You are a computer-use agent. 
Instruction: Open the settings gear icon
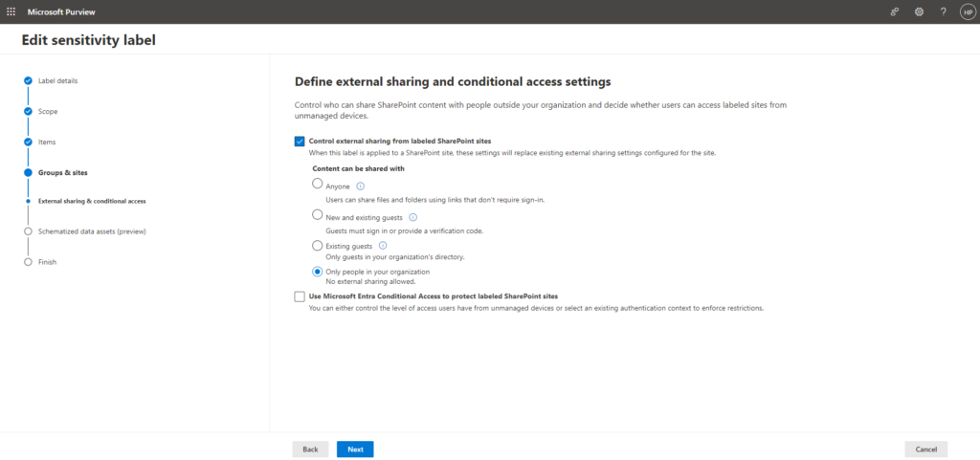point(919,11)
